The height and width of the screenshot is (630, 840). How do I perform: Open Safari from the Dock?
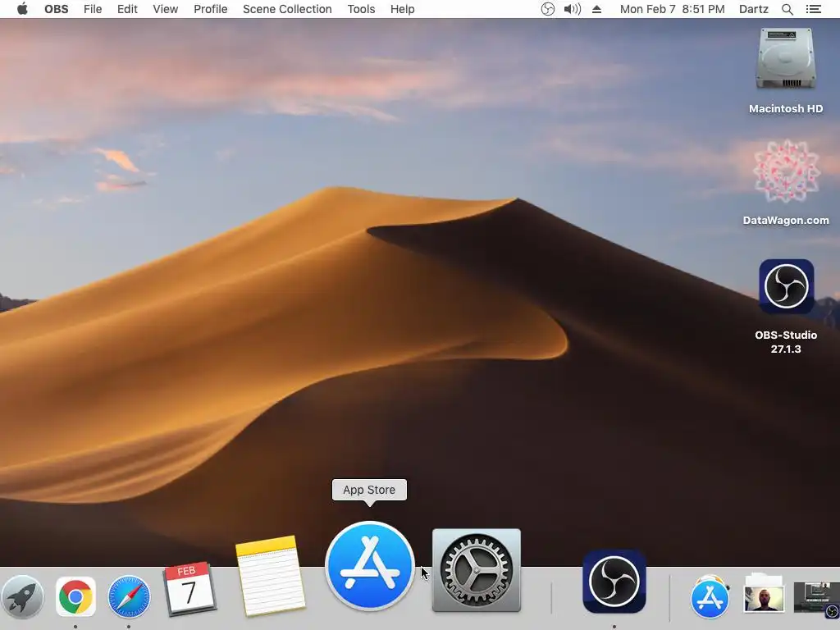coord(129,596)
